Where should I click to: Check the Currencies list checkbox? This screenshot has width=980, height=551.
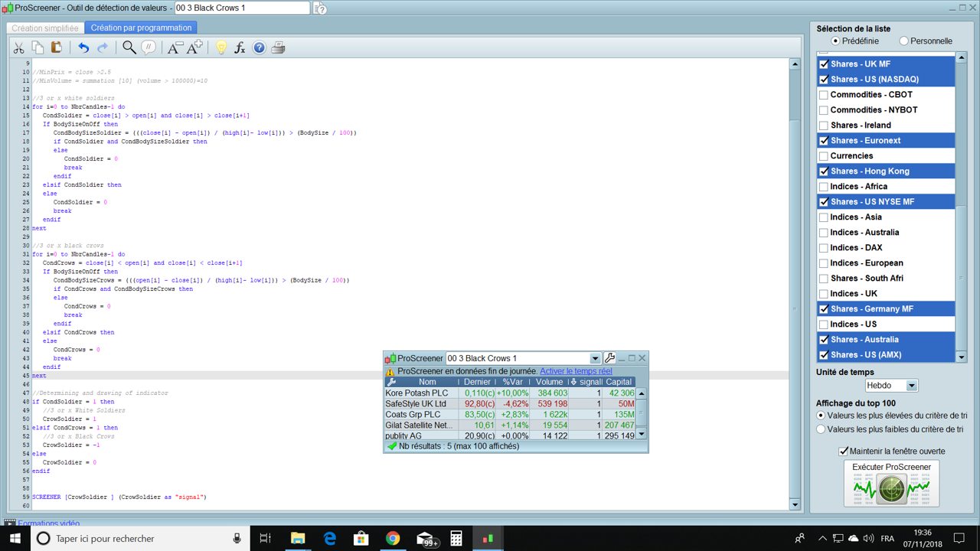coord(824,156)
